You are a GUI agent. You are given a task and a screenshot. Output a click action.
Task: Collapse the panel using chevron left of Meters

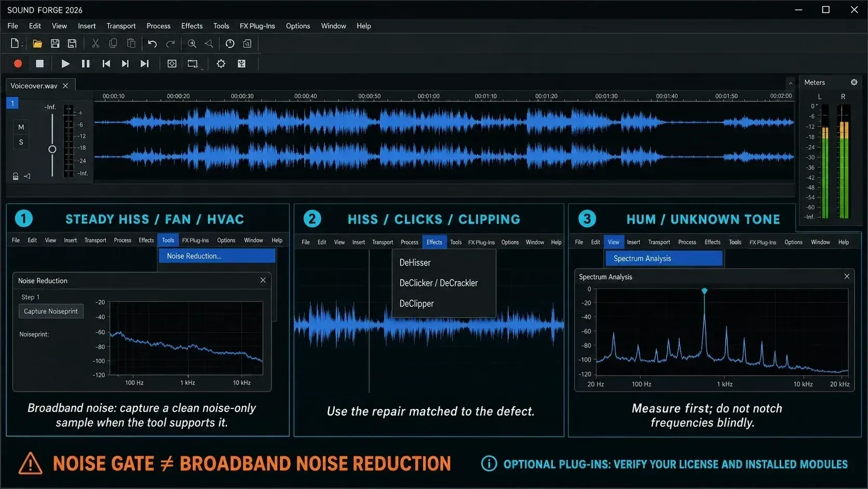coord(791,83)
